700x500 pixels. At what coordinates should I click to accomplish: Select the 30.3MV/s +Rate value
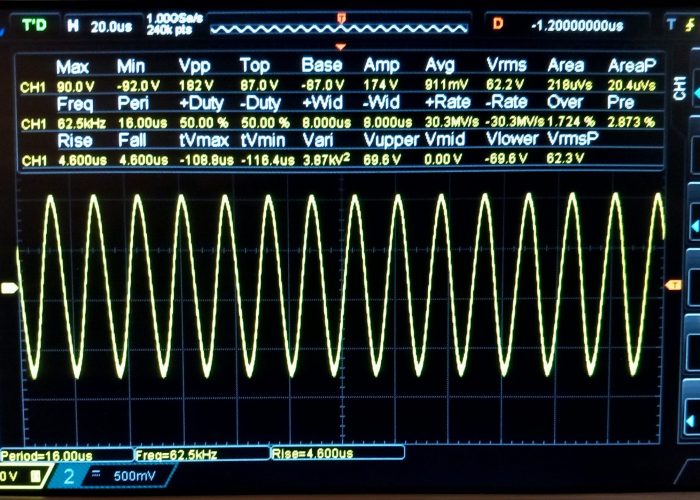[x=452, y=122]
